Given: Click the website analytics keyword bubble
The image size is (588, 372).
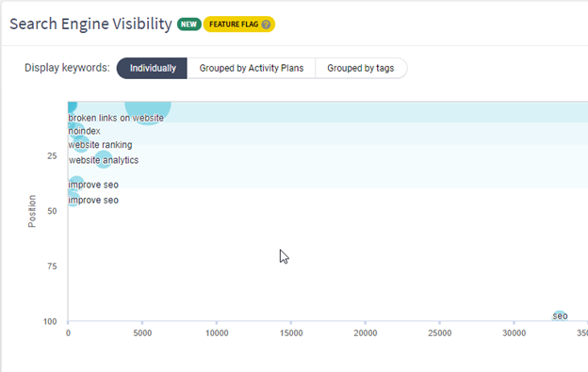Looking at the screenshot, I should pos(103,159).
